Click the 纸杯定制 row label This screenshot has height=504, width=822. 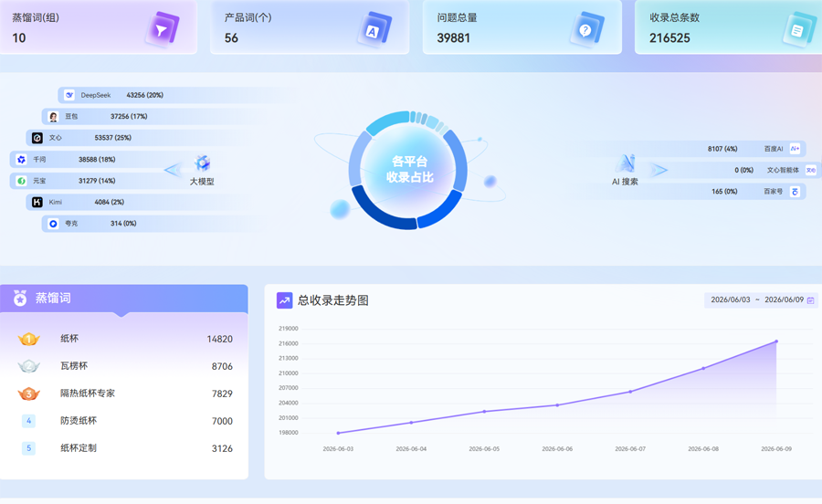click(79, 448)
